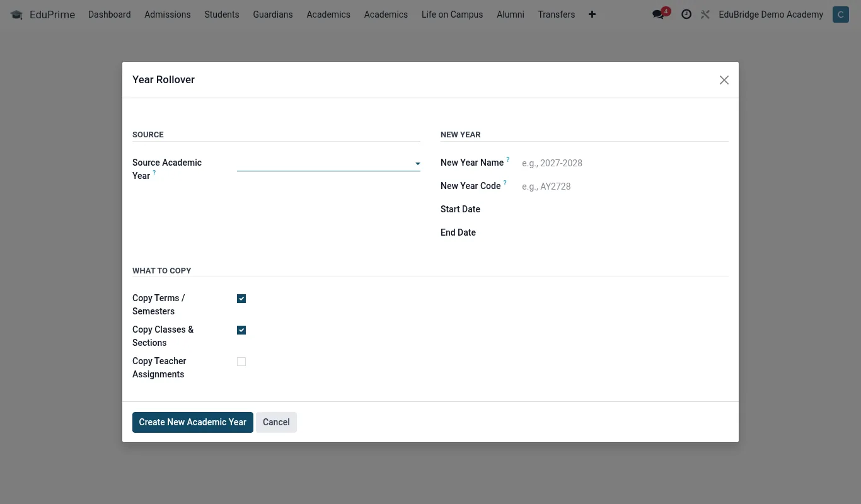Click the WHAT TO COPY heading

tap(162, 270)
